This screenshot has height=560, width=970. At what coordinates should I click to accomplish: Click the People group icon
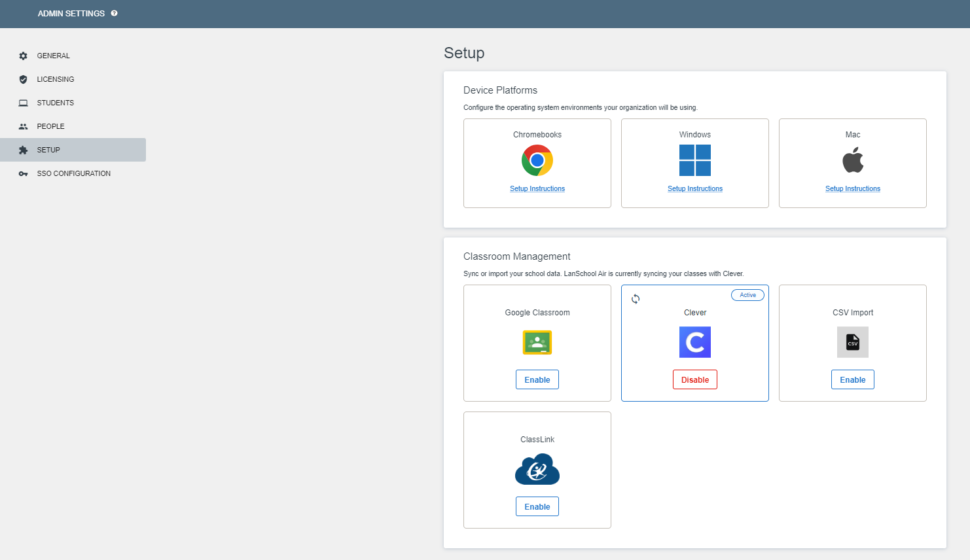tap(24, 126)
